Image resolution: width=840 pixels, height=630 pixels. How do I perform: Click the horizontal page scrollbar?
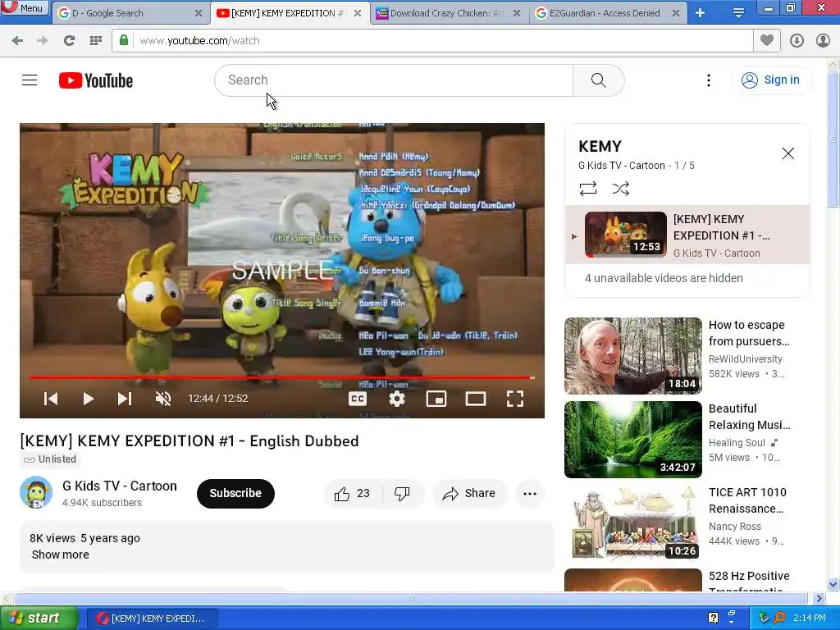click(x=411, y=598)
